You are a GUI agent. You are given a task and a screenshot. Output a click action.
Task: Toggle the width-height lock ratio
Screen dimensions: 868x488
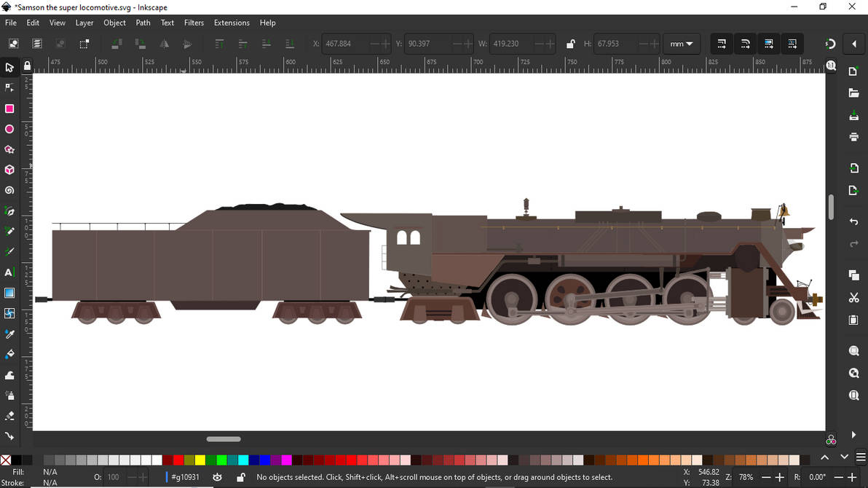[x=570, y=44]
